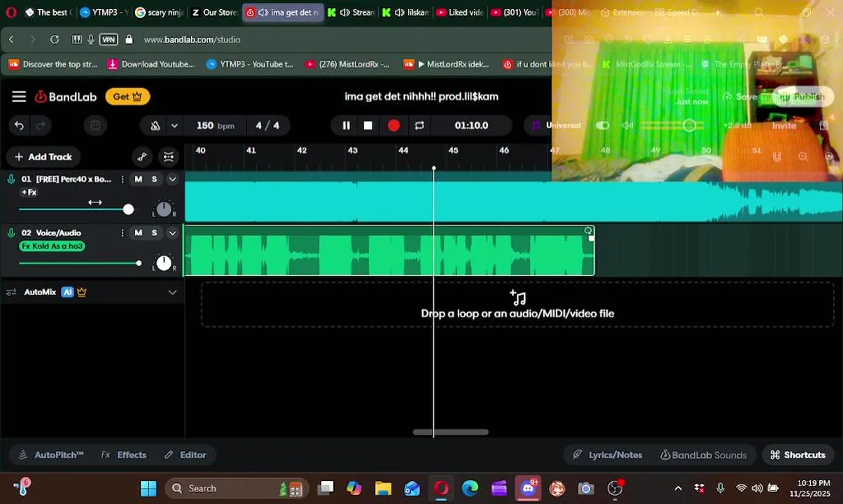Image resolution: width=843 pixels, height=504 pixels.
Task: Open the Editor panel
Action: (185, 455)
